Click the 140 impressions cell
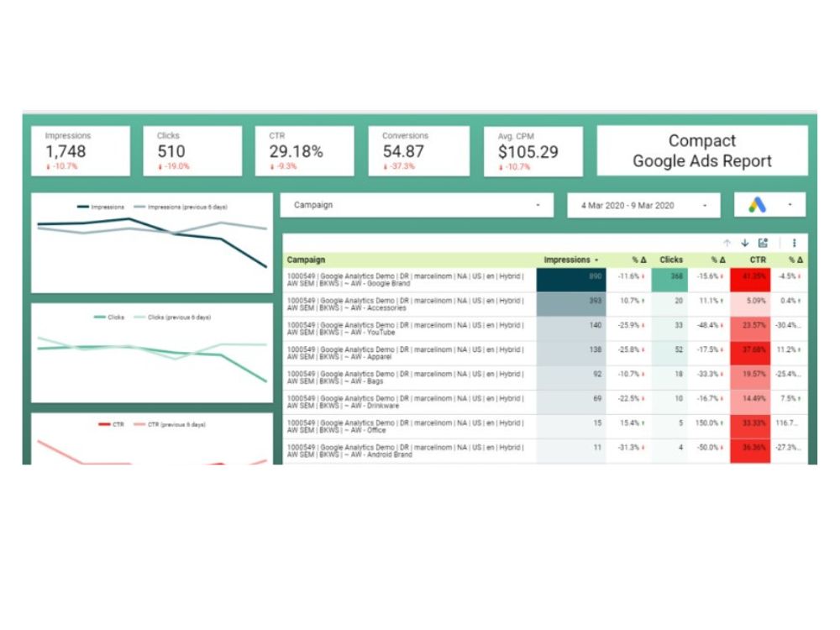The height and width of the screenshot is (630, 840). [571, 329]
